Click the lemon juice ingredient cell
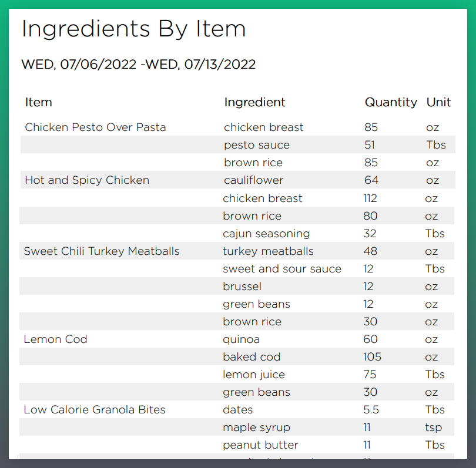The height and width of the screenshot is (468, 476). 254,375
